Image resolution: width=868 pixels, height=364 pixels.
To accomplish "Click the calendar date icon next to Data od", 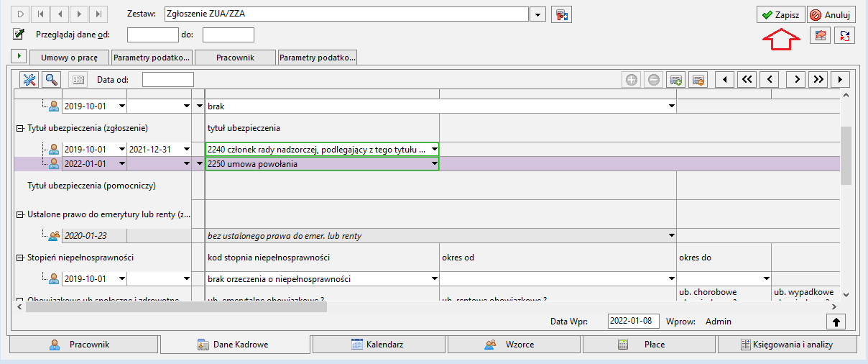I will tap(77, 80).
